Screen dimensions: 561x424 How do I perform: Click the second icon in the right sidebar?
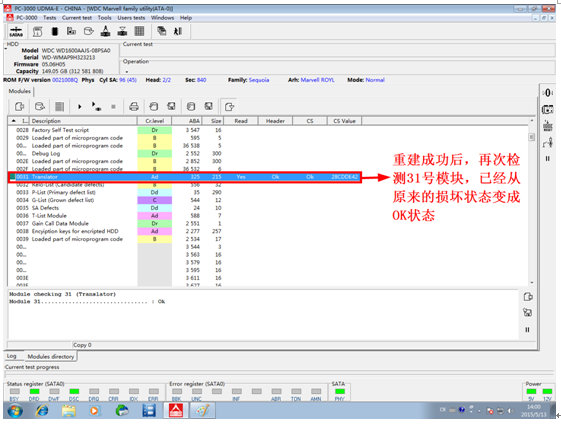[547, 109]
